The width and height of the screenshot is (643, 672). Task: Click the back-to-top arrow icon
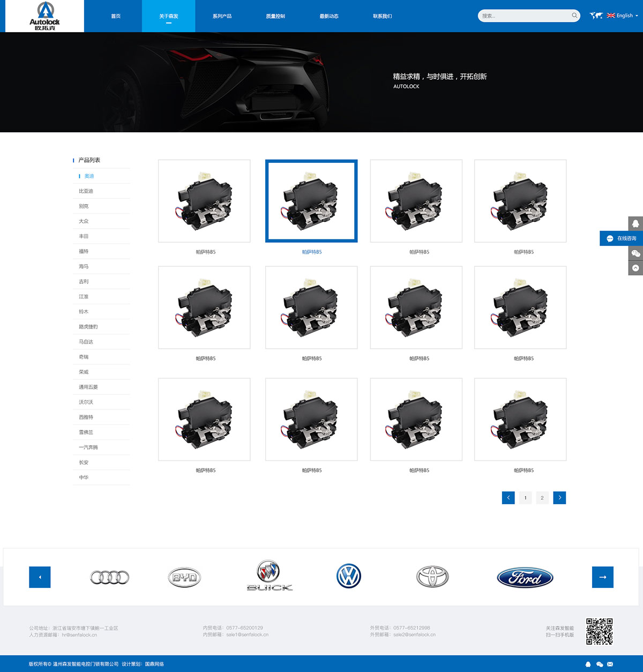click(635, 268)
